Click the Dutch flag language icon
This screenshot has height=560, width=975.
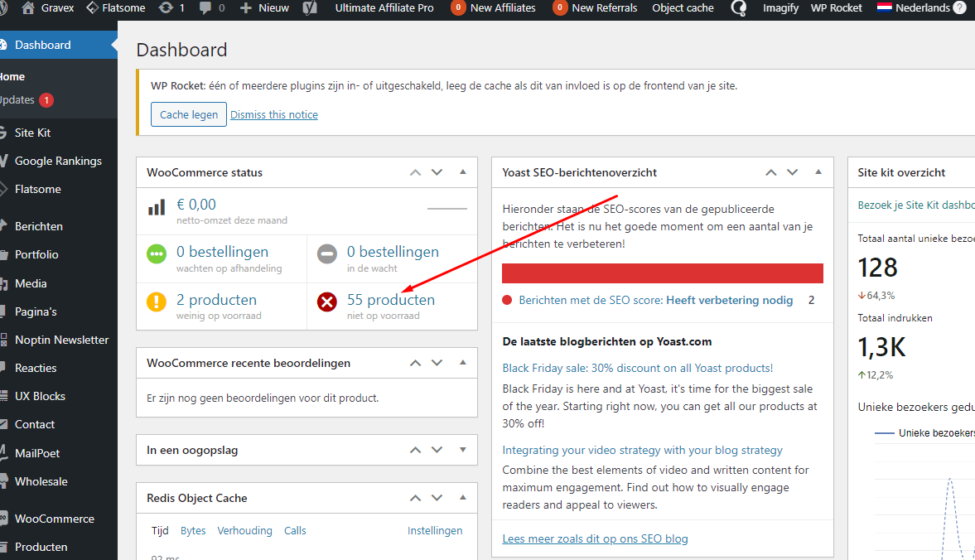pyautogui.click(x=884, y=8)
